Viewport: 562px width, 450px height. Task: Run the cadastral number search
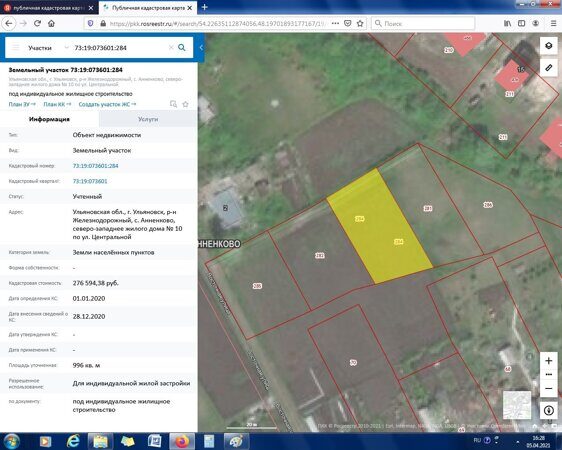coord(182,48)
